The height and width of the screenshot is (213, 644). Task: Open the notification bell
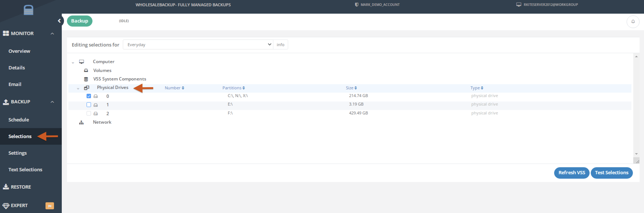click(633, 21)
